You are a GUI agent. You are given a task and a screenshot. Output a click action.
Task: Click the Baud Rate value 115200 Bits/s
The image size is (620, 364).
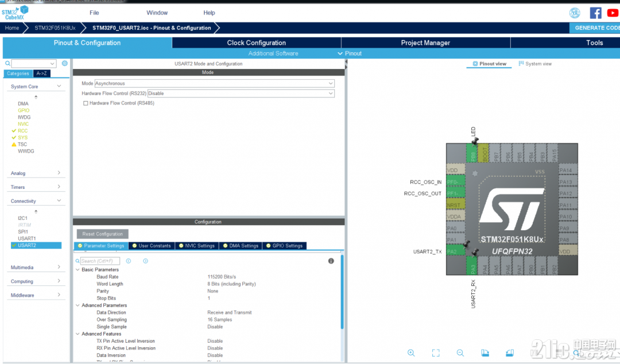(x=222, y=277)
